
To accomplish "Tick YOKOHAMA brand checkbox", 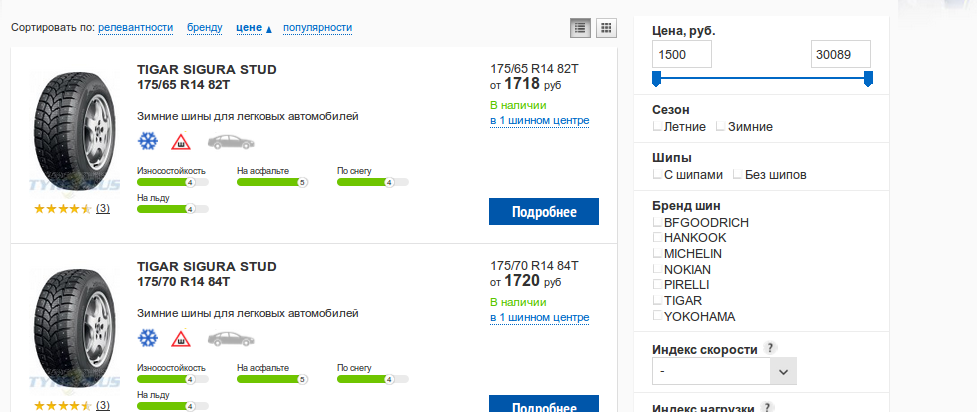I will coord(657,315).
